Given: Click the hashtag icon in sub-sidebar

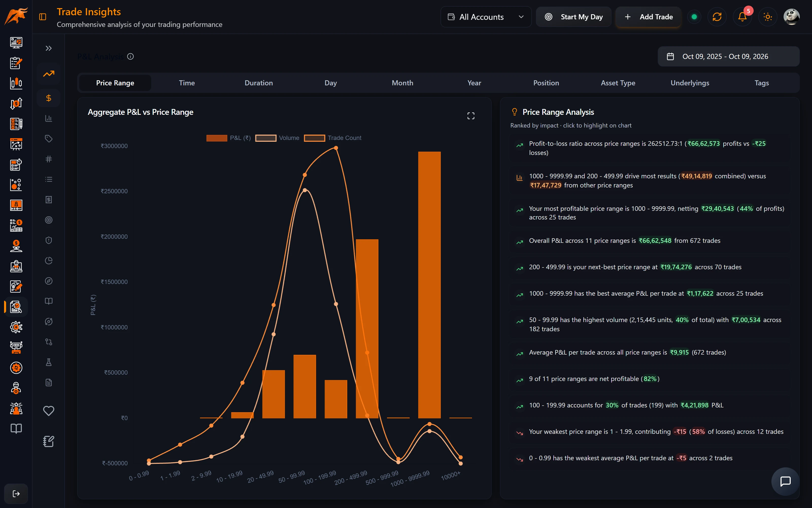Looking at the screenshot, I should click(49, 159).
